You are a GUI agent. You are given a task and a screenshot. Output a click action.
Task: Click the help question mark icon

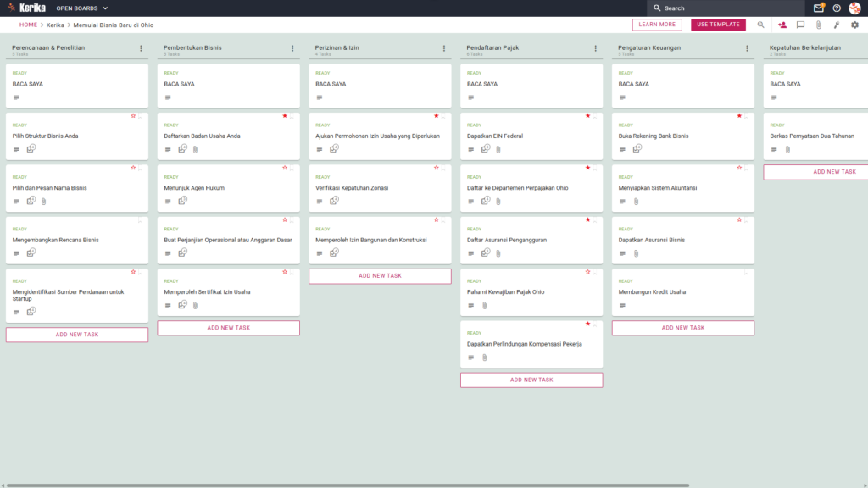click(837, 8)
